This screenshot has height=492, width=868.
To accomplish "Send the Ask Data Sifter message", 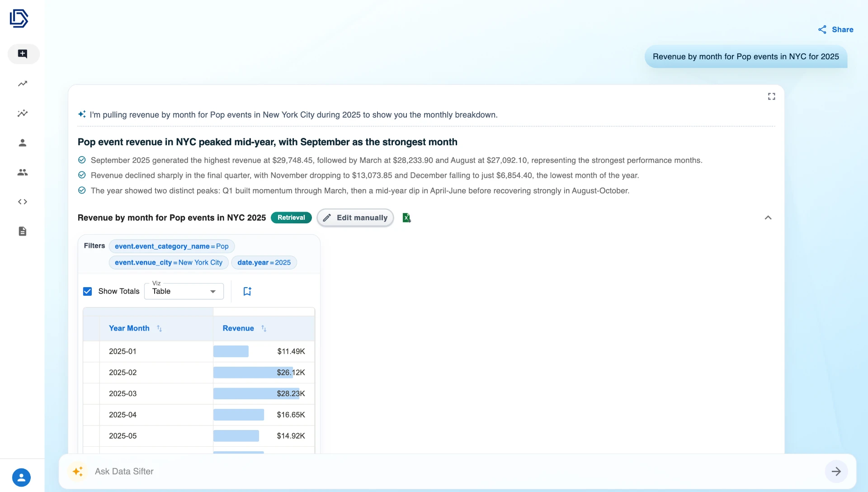I will pyautogui.click(x=836, y=472).
